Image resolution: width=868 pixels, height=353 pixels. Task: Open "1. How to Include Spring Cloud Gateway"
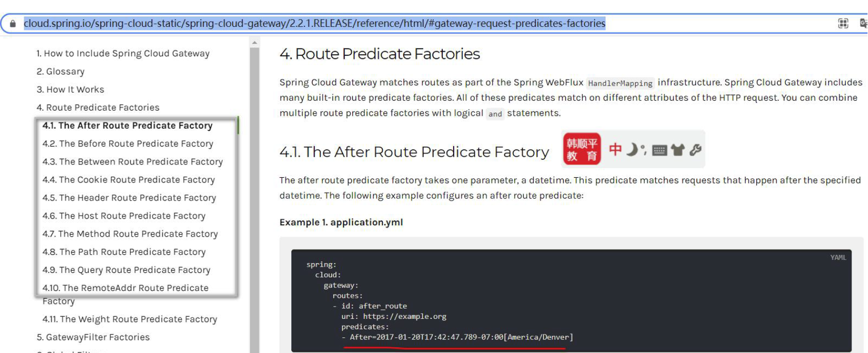click(123, 53)
